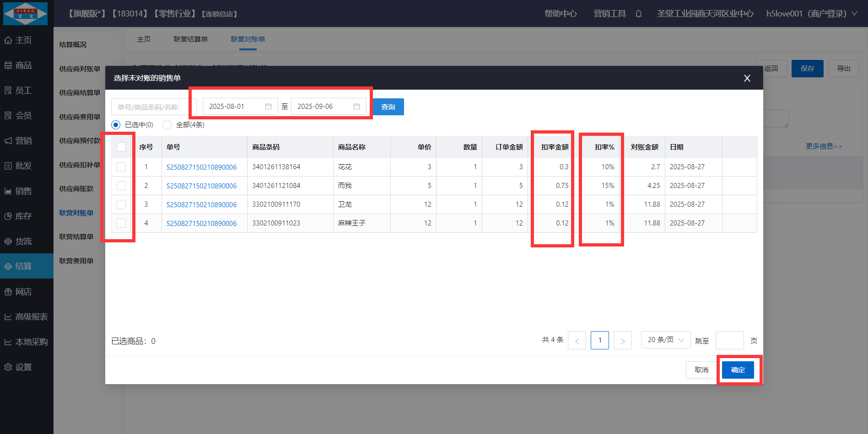Click the AIBAO logo
This screenshot has height=434, width=868.
[26, 13]
